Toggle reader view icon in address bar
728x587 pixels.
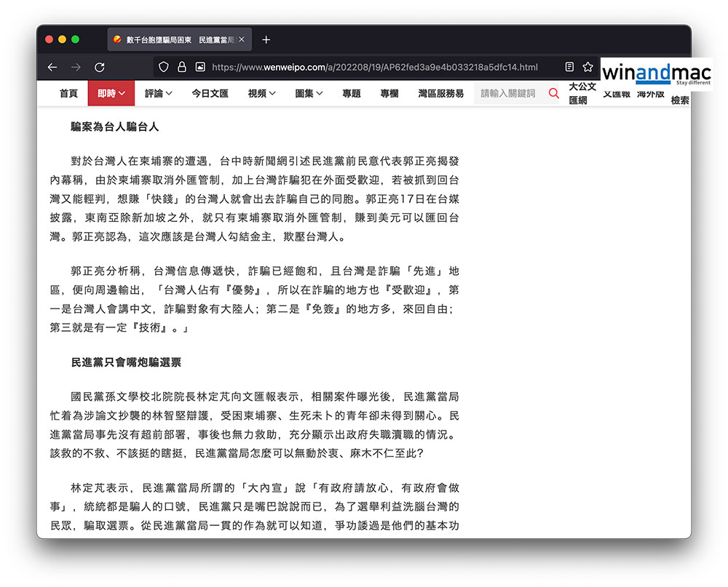point(569,67)
